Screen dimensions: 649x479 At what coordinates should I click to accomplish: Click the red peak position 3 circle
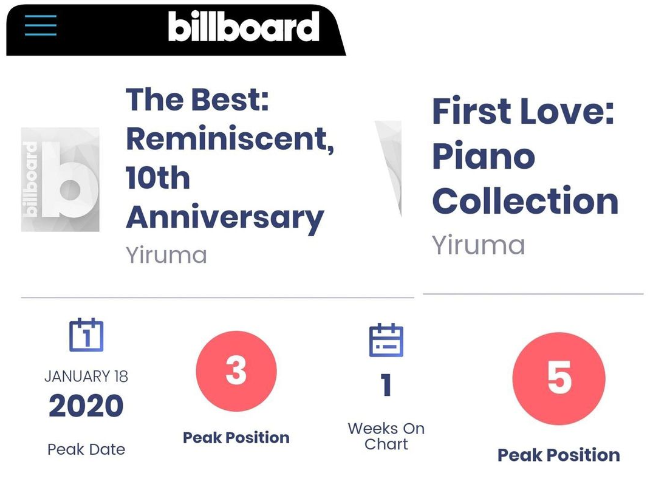236,371
